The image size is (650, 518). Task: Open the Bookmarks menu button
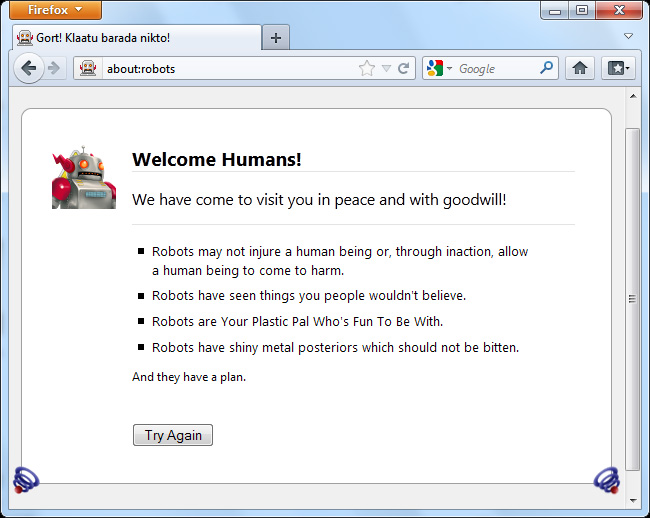(618, 68)
